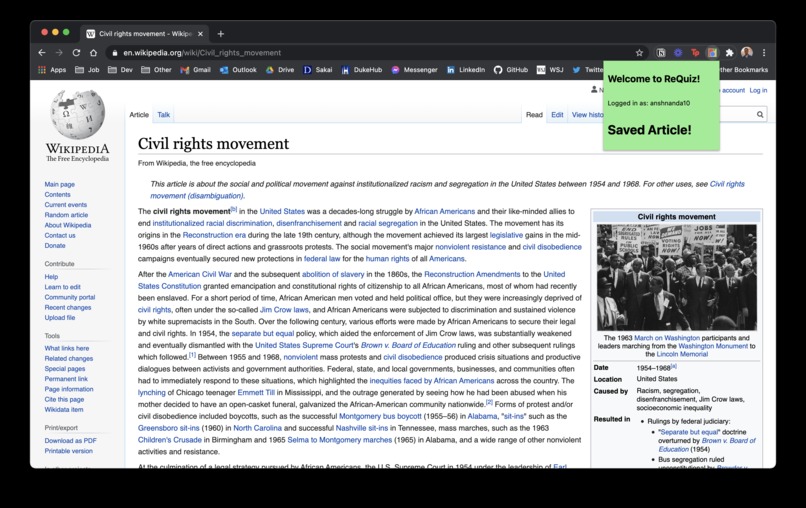
Task: Click Download as PDF link
Action: pos(70,441)
